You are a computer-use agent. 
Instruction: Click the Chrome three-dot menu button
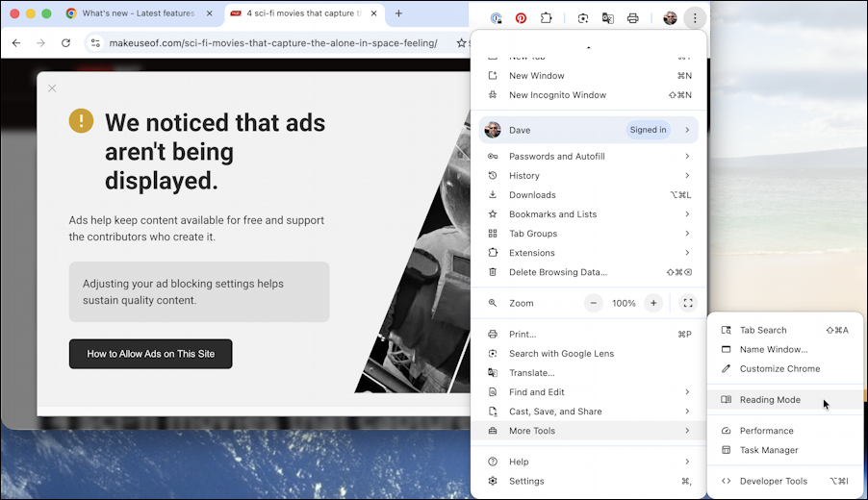click(694, 18)
